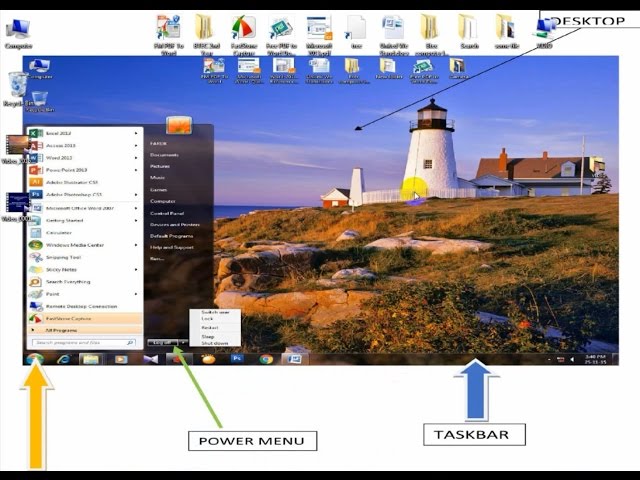Open Pictures from Start menu right pane

[160, 167]
